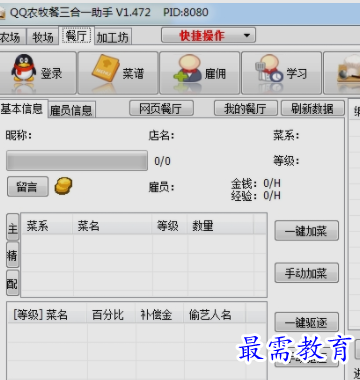Click the 金钱: 0/H text

(256, 183)
